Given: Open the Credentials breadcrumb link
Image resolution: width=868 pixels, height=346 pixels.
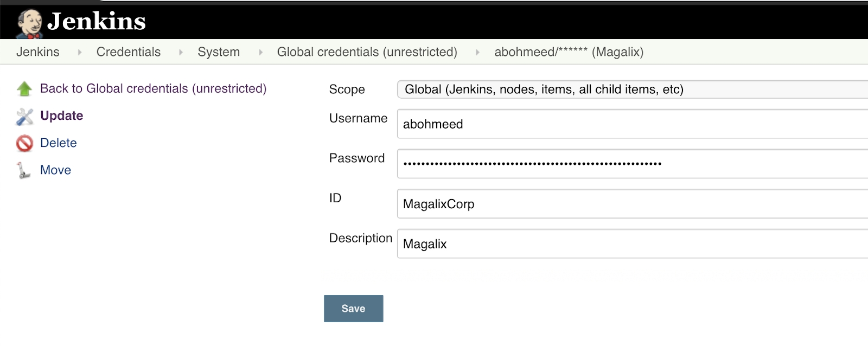Looking at the screenshot, I should click(129, 52).
